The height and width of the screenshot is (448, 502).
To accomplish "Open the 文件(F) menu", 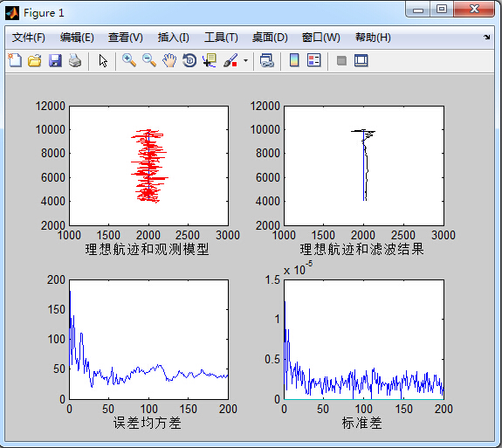I will coord(29,38).
